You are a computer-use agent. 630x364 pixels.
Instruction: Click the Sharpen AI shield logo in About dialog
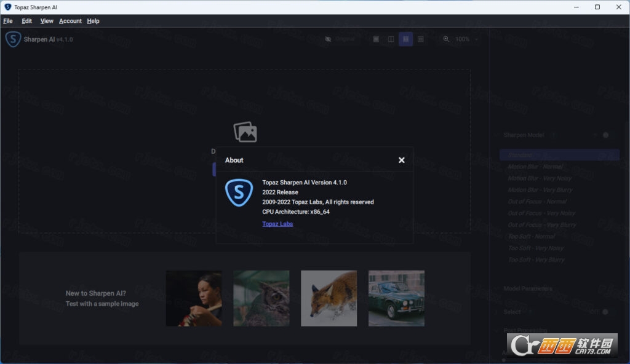tap(239, 193)
